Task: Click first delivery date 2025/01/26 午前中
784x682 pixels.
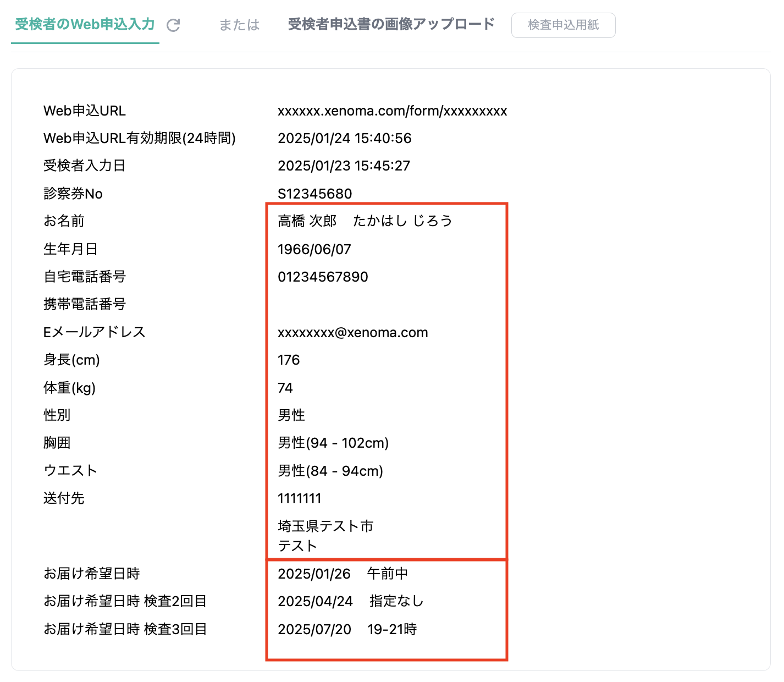Action: (343, 574)
